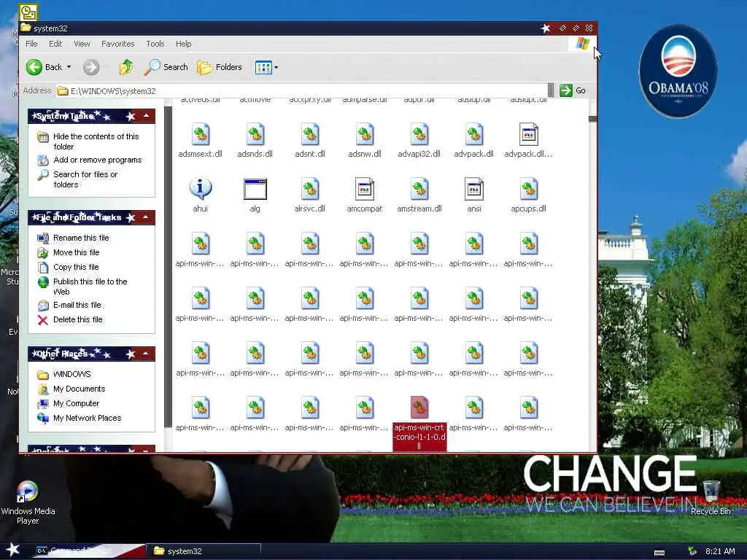Viewport: 747px width, 560px height.
Task: Click the file list vertical scrollbar thumb
Action: pyautogui.click(x=592, y=119)
